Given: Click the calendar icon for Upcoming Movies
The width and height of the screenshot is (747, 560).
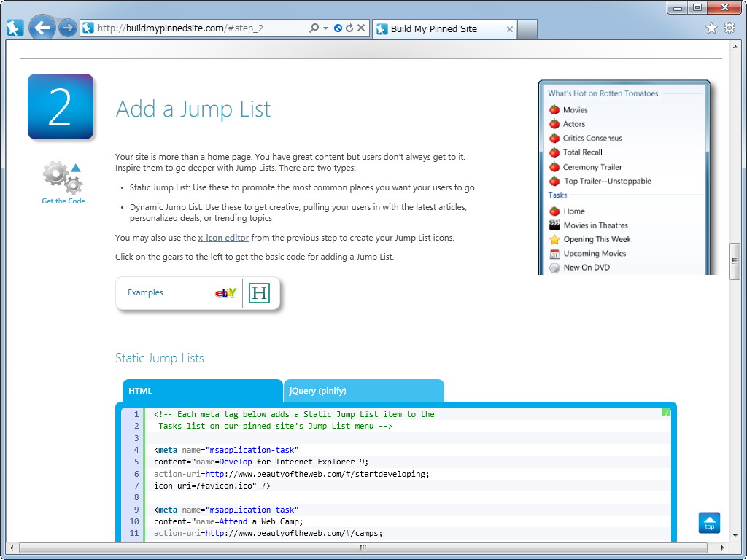Looking at the screenshot, I should point(554,253).
